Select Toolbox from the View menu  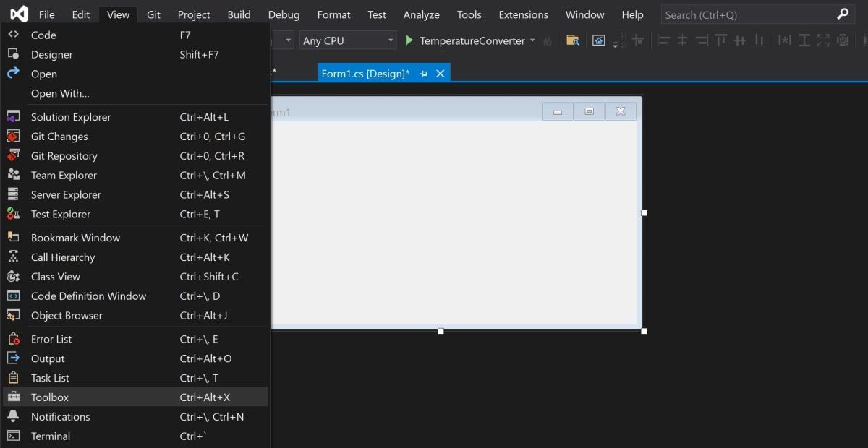pyautogui.click(x=49, y=397)
